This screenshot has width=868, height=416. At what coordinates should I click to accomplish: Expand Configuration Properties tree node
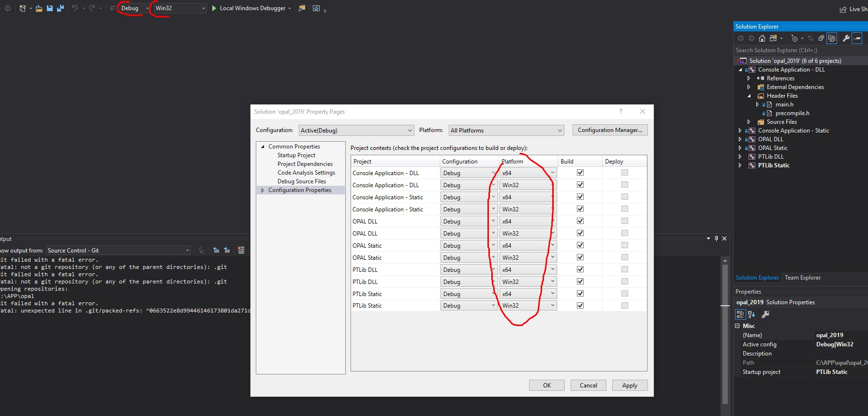point(263,190)
